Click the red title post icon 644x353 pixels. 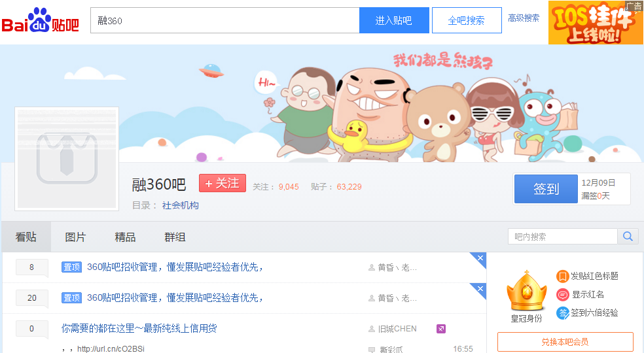click(x=562, y=277)
